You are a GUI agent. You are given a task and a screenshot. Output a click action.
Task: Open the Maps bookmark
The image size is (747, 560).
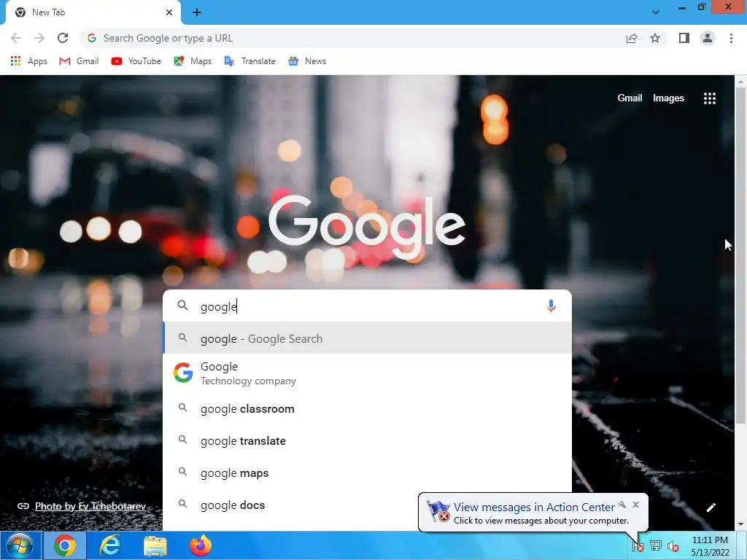click(193, 61)
